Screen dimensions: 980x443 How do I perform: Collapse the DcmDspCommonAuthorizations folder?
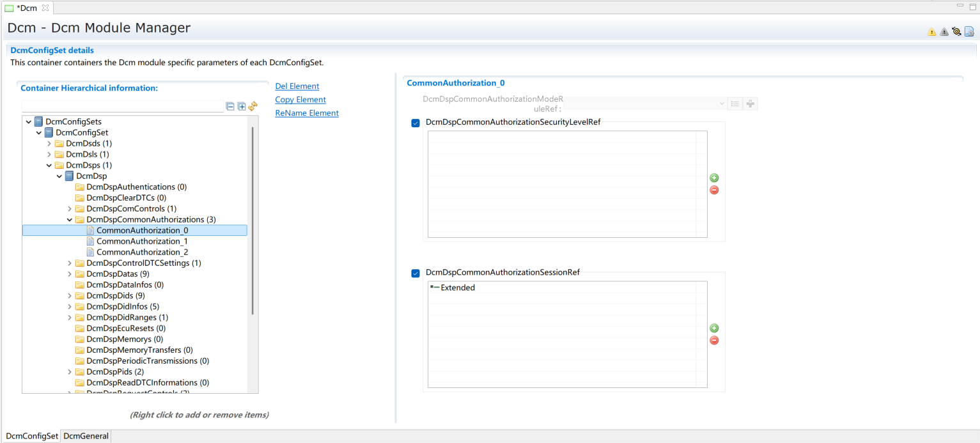70,220
